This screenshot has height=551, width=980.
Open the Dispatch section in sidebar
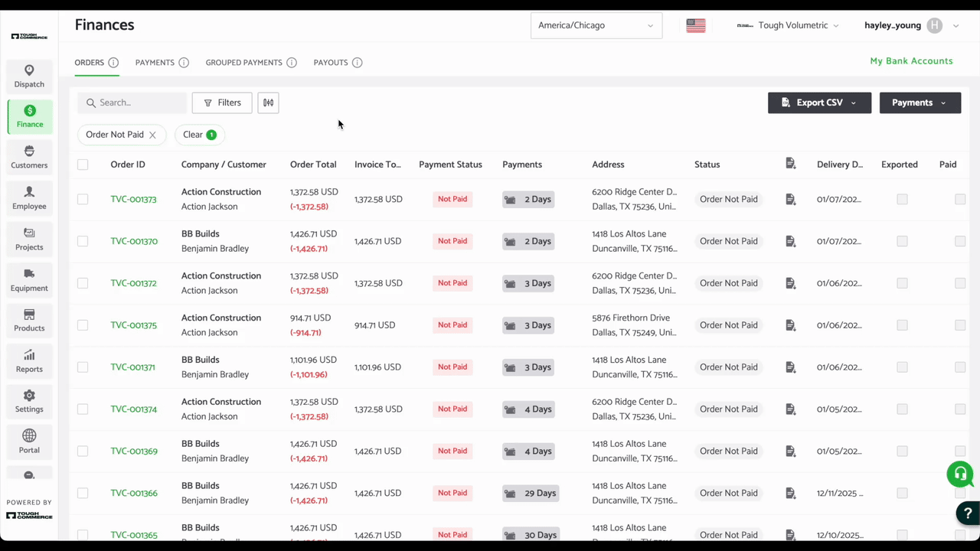[x=29, y=77]
